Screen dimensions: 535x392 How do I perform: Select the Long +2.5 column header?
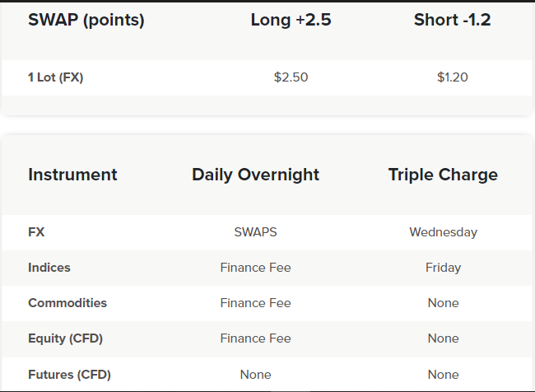pos(291,20)
